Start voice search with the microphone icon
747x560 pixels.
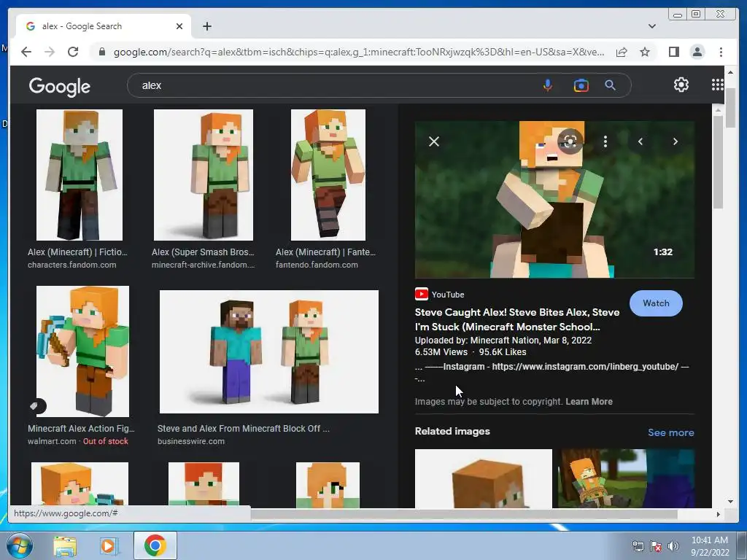pyautogui.click(x=548, y=85)
